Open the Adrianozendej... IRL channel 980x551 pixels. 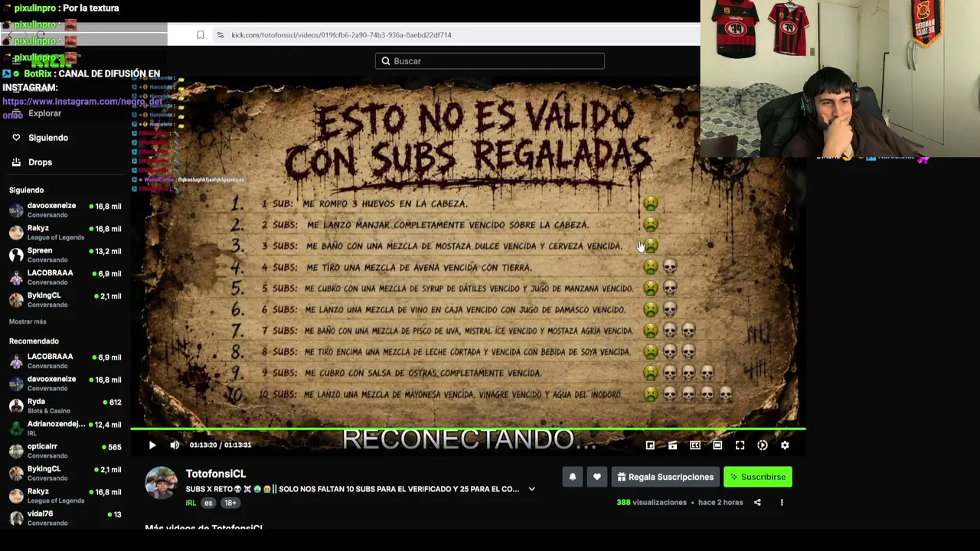pos(65,428)
